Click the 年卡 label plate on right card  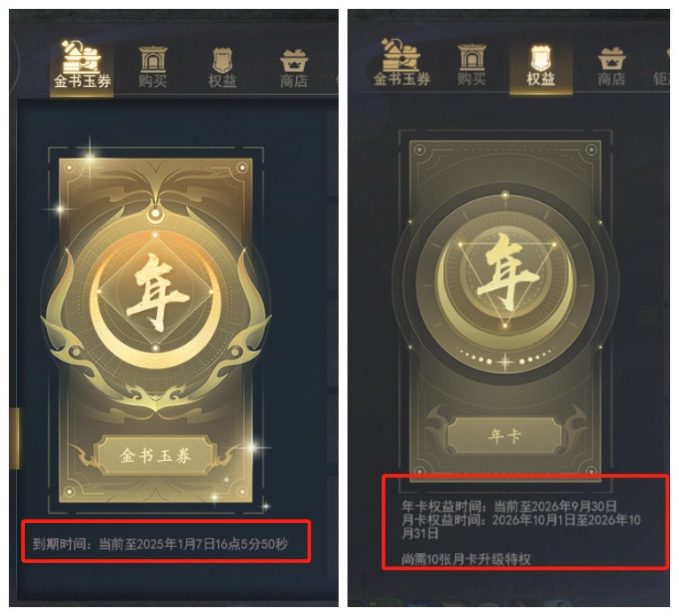tap(504, 436)
